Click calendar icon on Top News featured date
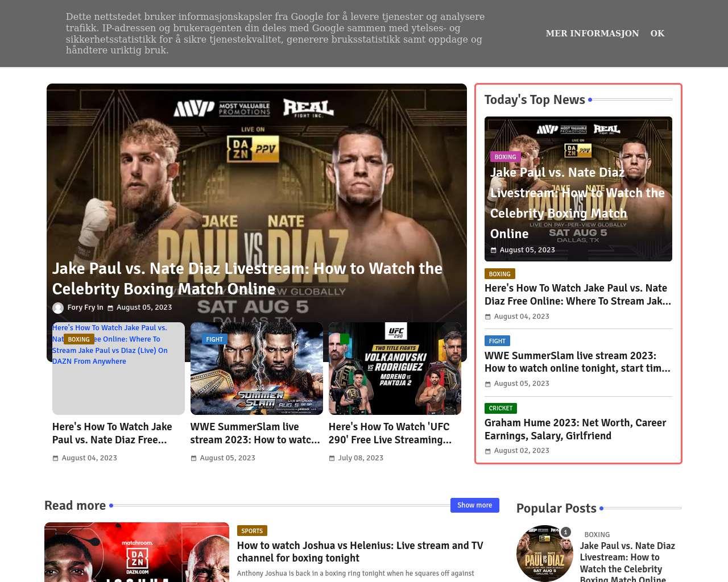 point(493,250)
